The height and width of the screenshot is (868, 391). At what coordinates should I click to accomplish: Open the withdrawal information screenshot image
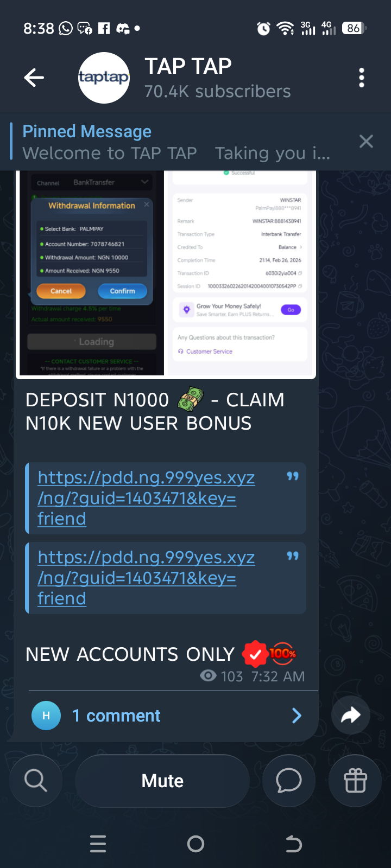pyautogui.click(x=92, y=273)
